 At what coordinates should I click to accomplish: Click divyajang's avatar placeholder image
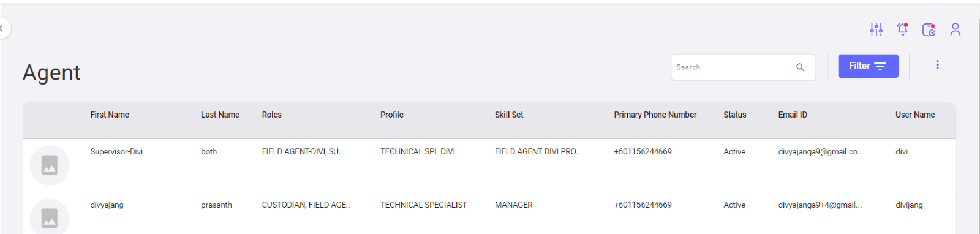50,217
